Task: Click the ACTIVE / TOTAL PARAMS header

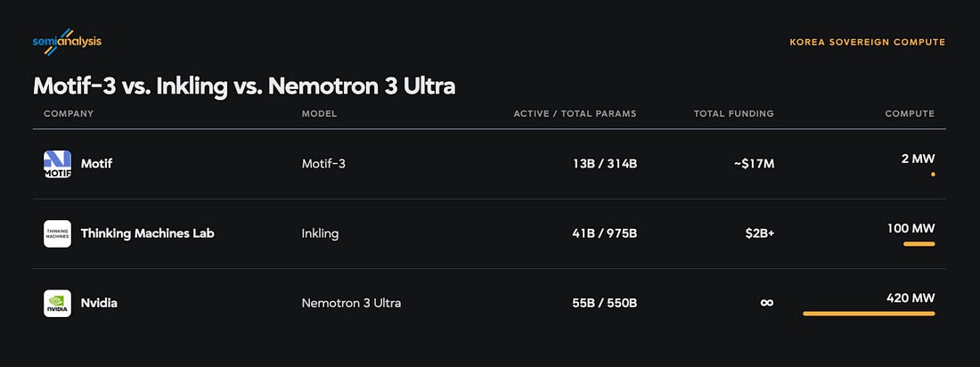Action: click(575, 114)
